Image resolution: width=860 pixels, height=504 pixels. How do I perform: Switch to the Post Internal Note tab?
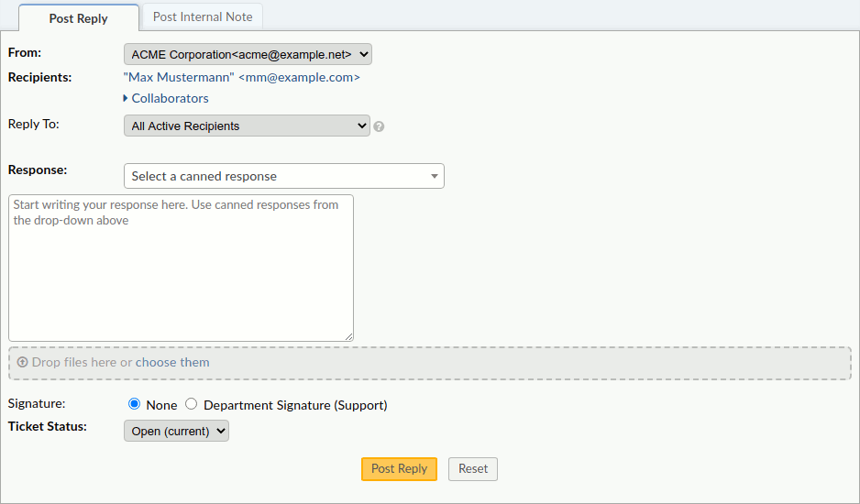203,16
